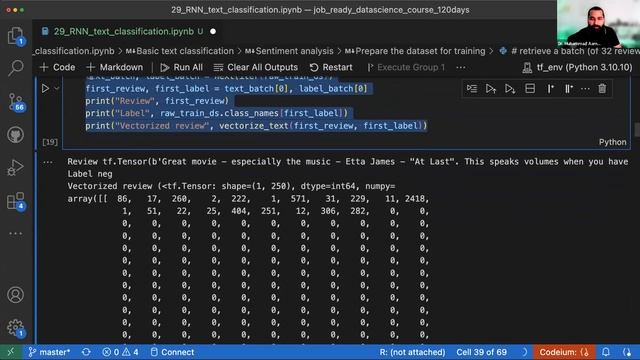Open retrieve a batch cell breadcrumb
Image resolution: width=640 pixels, height=360 pixels.
point(570,51)
